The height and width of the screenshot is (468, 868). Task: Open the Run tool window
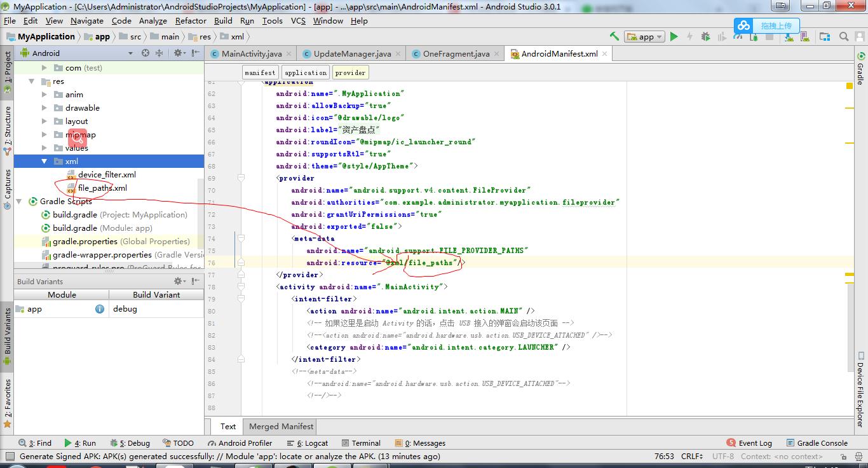[80, 443]
